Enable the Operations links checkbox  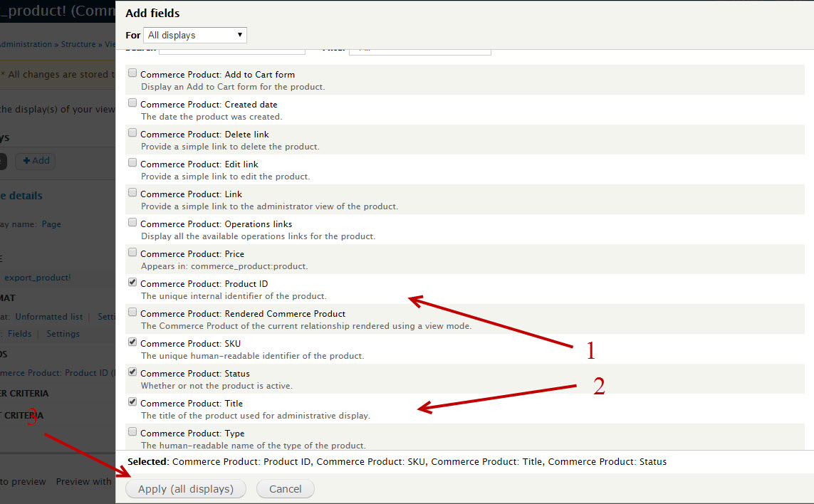tap(132, 223)
